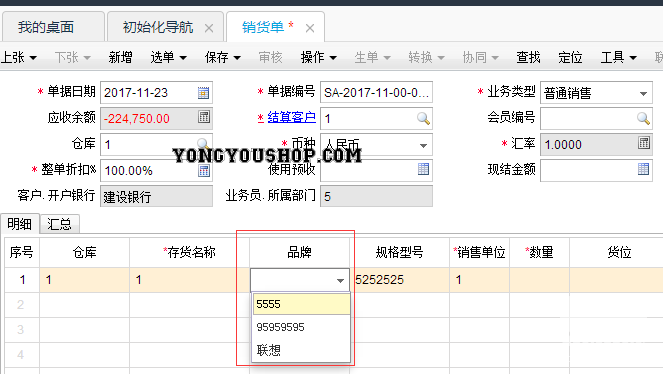Image resolution: width=663 pixels, height=374 pixels.
Task: Open the 下张 dropdown menu
Action: pyautogui.click(x=73, y=57)
